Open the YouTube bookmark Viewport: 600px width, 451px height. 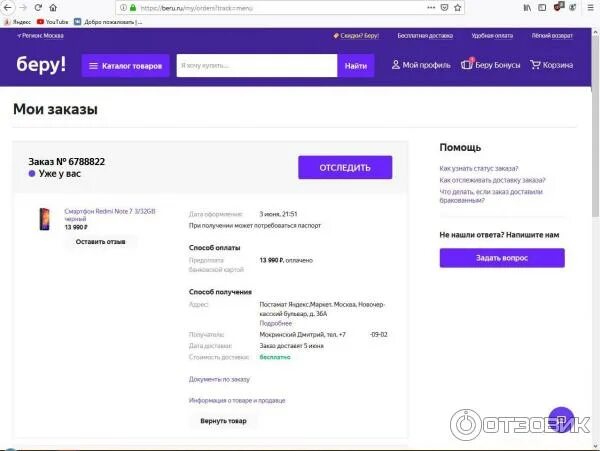(52, 22)
